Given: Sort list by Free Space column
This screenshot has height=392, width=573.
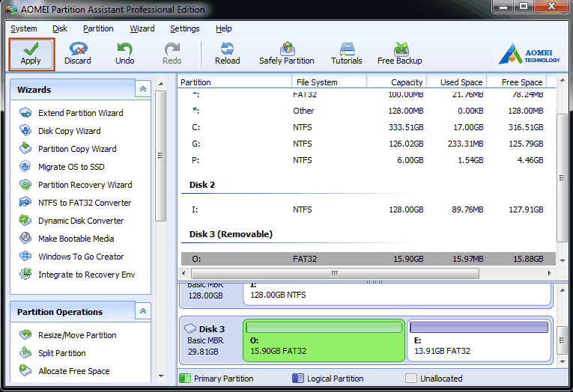Looking at the screenshot, I should (516, 82).
